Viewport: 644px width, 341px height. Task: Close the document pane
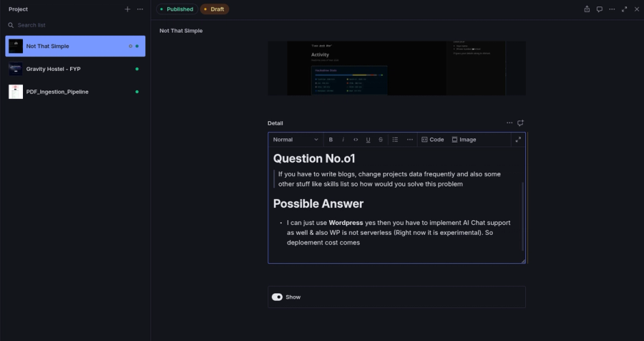tap(637, 9)
